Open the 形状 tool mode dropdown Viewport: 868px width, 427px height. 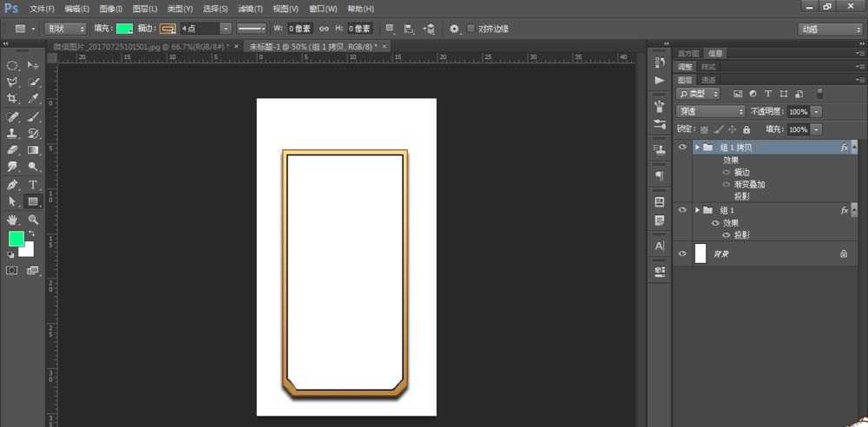66,29
